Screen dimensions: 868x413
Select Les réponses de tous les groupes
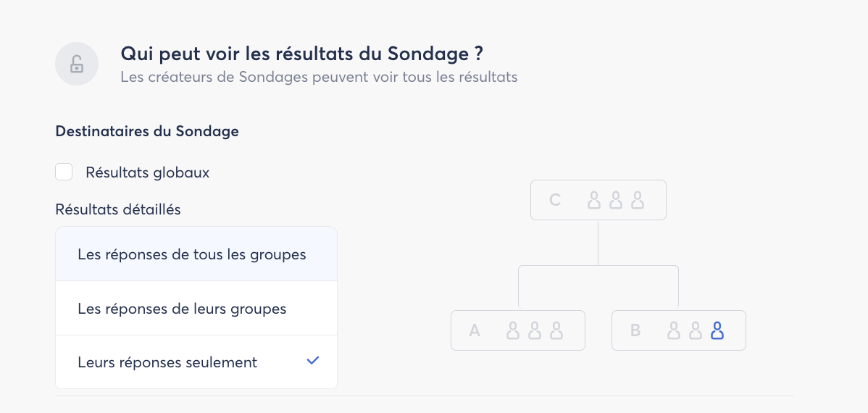(192, 254)
